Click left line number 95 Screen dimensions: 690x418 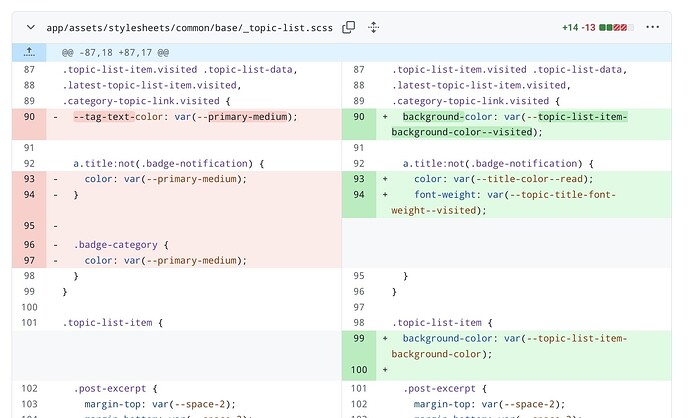(29, 226)
